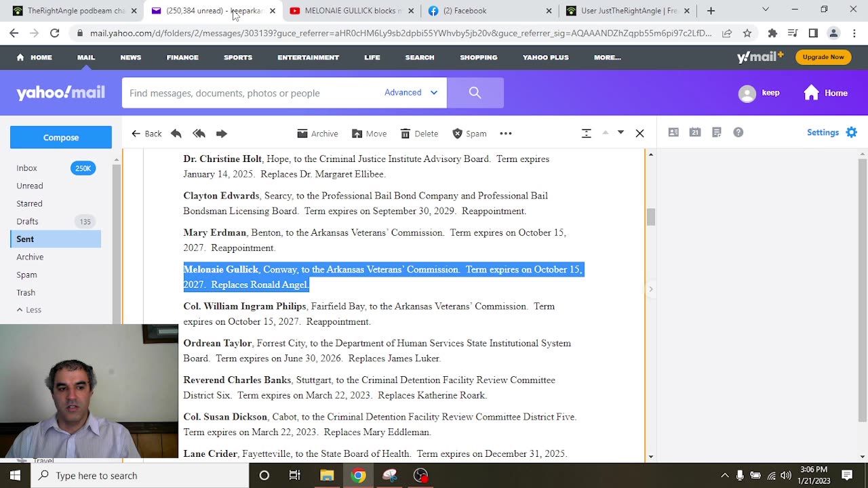Open Chrome extensions puzzle icon
This screenshot has width=868, height=488.
point(772,33)
